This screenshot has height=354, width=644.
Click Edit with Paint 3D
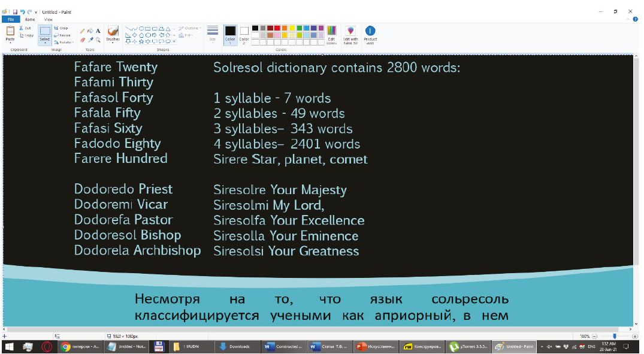[350, 34]
